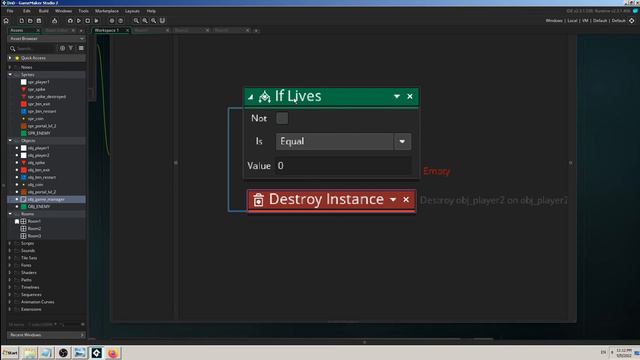Open target manager icon at top right

(x=631, y=20)
